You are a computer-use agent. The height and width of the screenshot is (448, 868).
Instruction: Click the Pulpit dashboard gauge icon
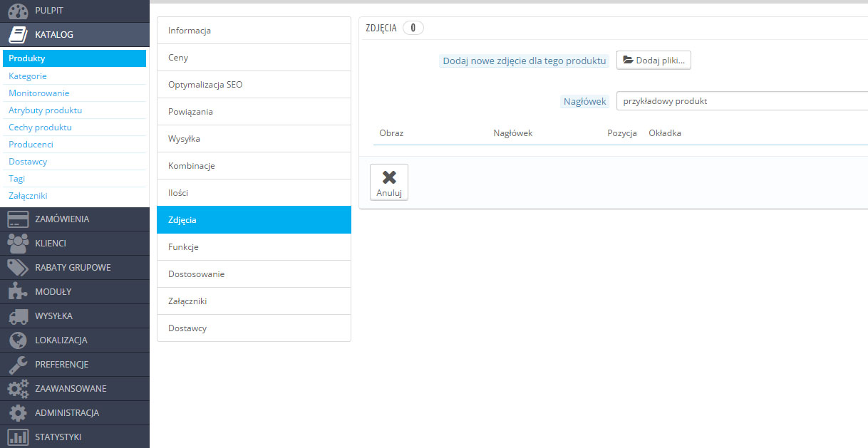pyautogui.click(x=18, y=11)
